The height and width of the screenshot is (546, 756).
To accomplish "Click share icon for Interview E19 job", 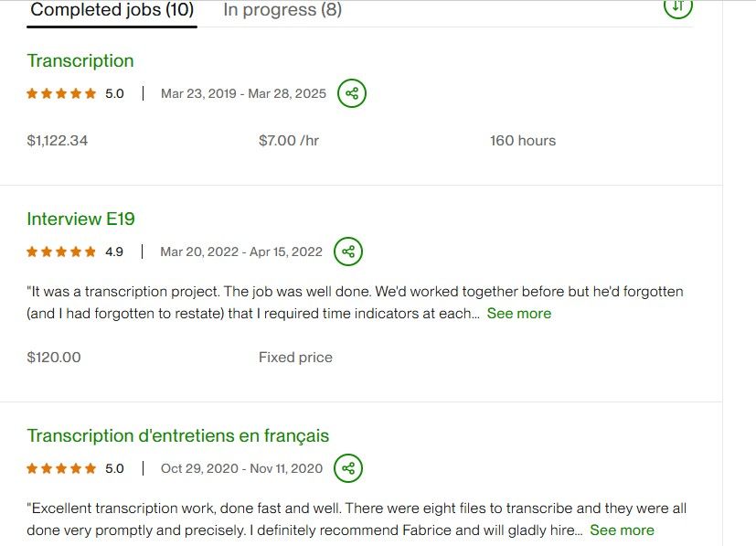I will 348,252.
